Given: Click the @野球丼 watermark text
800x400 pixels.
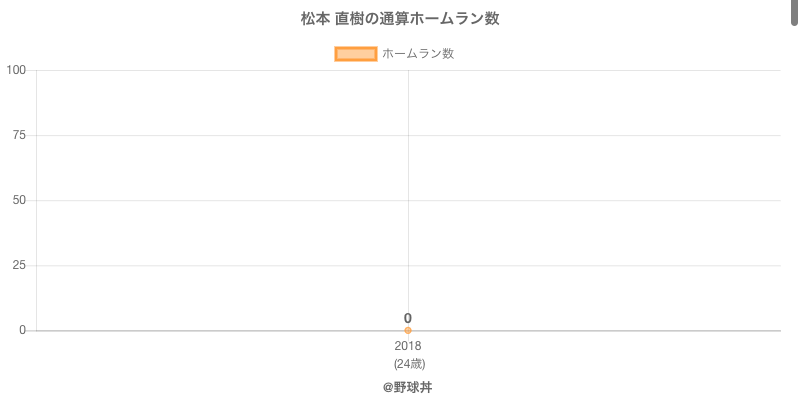Looking at the screenshot, I should point(407,387).
